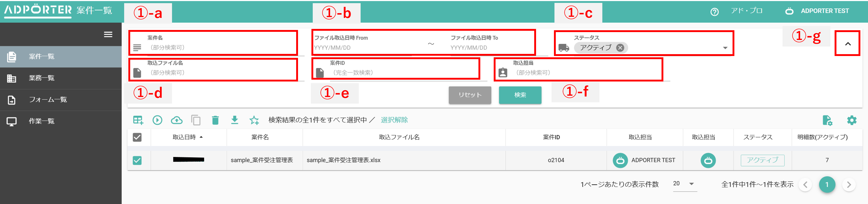Click the 案件一覧 document sidebar icon
The width and height of the screenshot is (868, 204).
tap(12, 57)
